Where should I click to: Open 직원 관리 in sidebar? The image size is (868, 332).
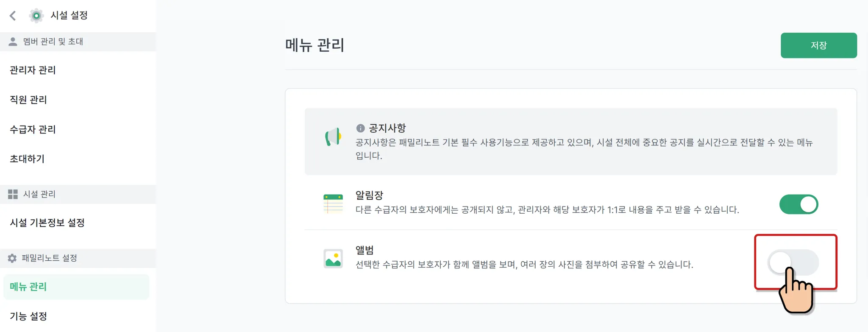click(28, 100)
